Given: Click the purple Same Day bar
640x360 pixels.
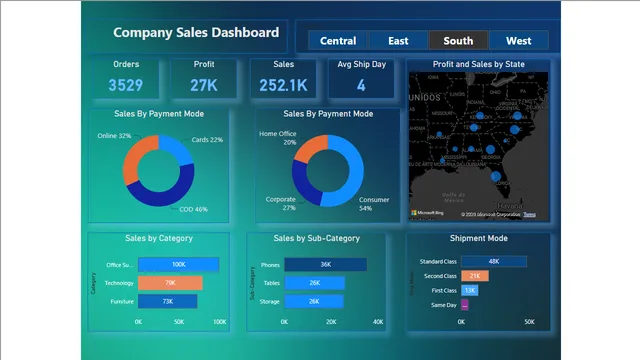Looking at the screenshot, I should [x=464, y=305].
